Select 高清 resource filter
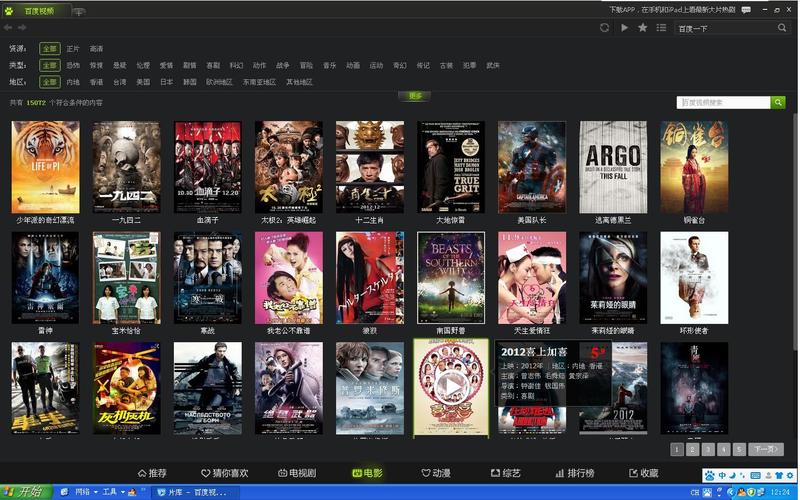The image size is (800, 500). tap(96, 49)
